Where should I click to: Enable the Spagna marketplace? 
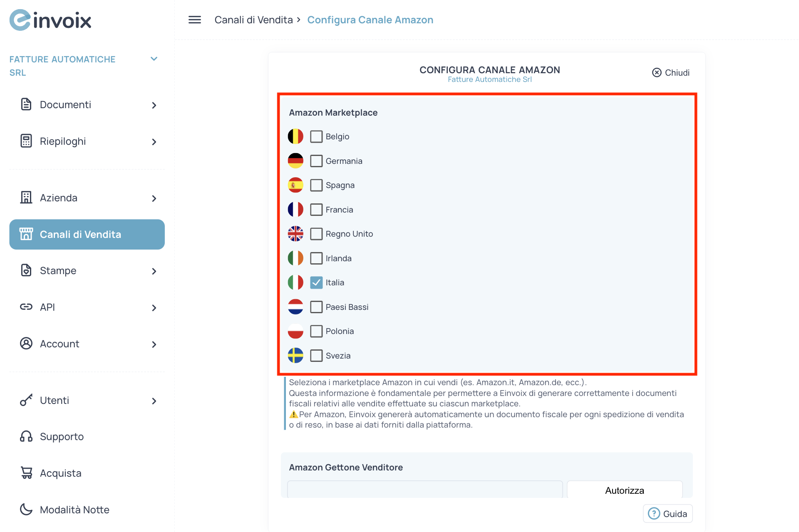point(316,185)
